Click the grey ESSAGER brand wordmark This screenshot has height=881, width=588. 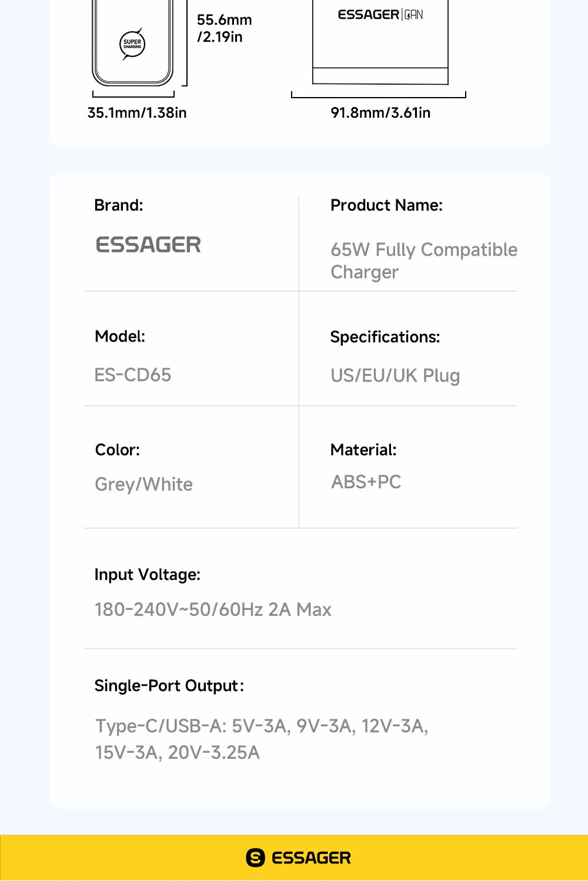148,245
